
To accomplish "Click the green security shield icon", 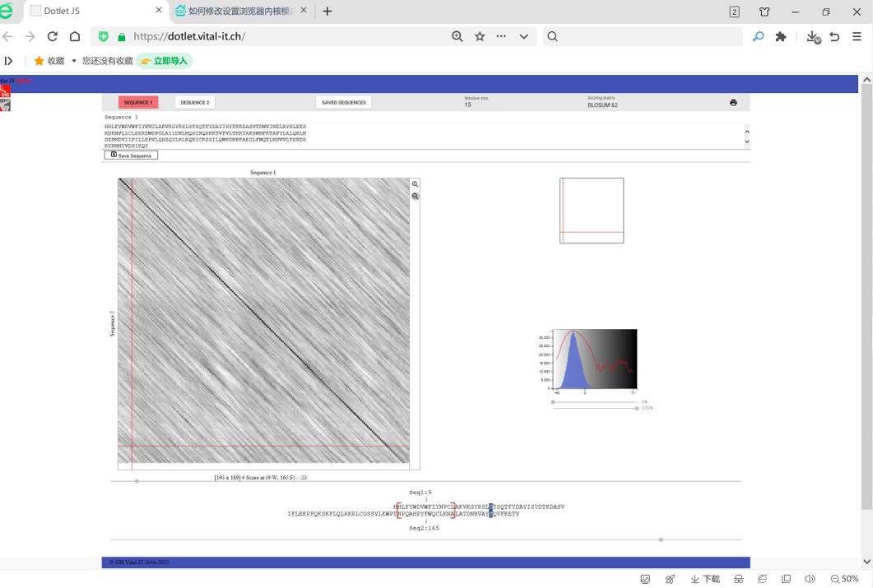I will 104,37.
